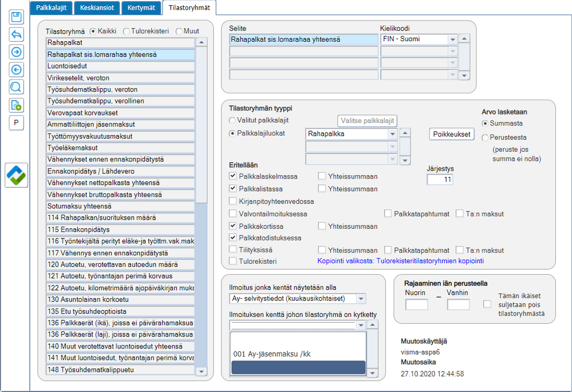This screenshot has width=572, height=392.
Task: Click the Poikkeukset button
Action: pyautogui.click(x=452, y=134)
